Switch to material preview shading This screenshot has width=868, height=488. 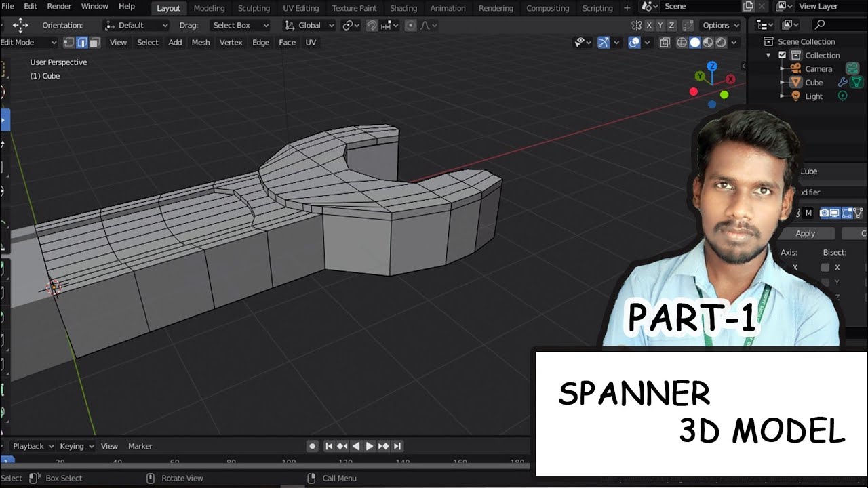(708, 42)
